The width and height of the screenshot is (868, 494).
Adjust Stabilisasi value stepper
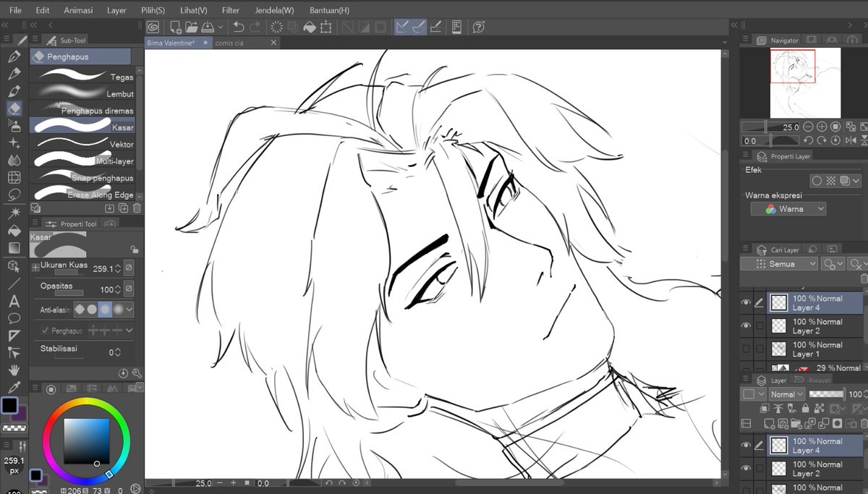[118, 352]
